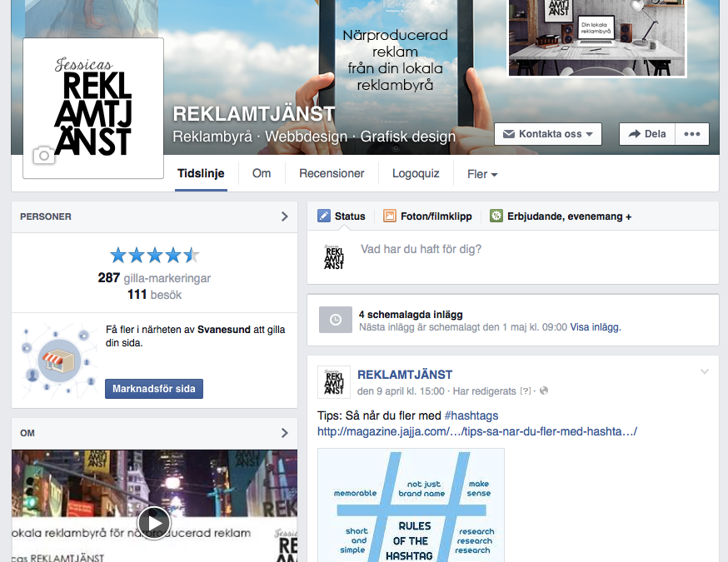Switch to the Tidslinje tab
This screenshot has width=728, height=562.
click(x=201, y=173)
